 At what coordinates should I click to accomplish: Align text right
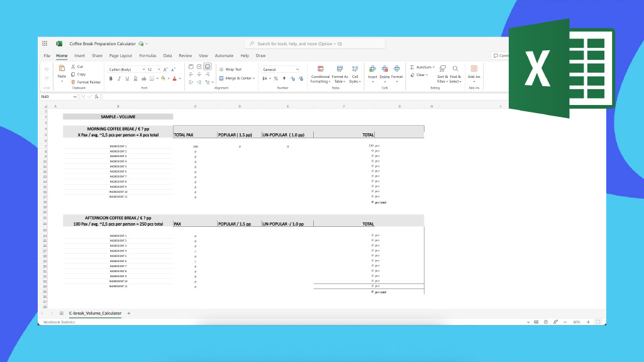point(208,74)
